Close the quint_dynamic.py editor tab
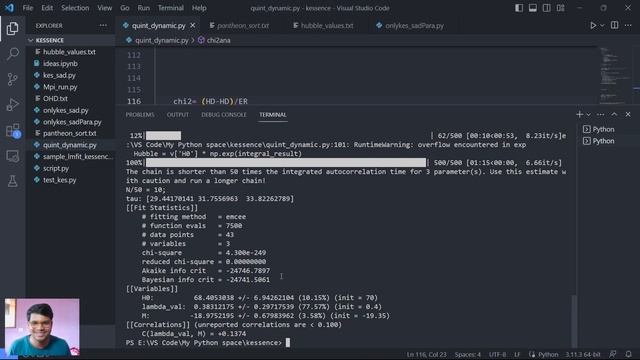Image resolution: width=640 pixels, height=360 pixels. (193, 25)
